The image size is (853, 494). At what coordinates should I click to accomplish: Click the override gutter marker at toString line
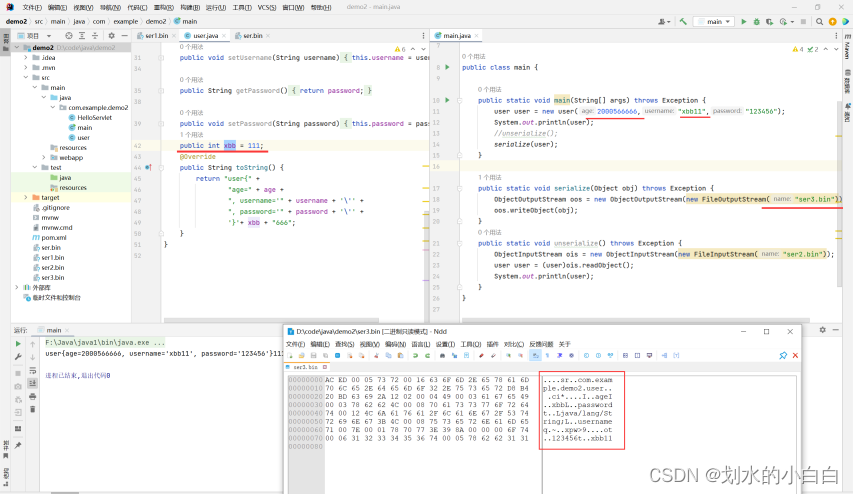pyautogui.click(x=148, y=168)
